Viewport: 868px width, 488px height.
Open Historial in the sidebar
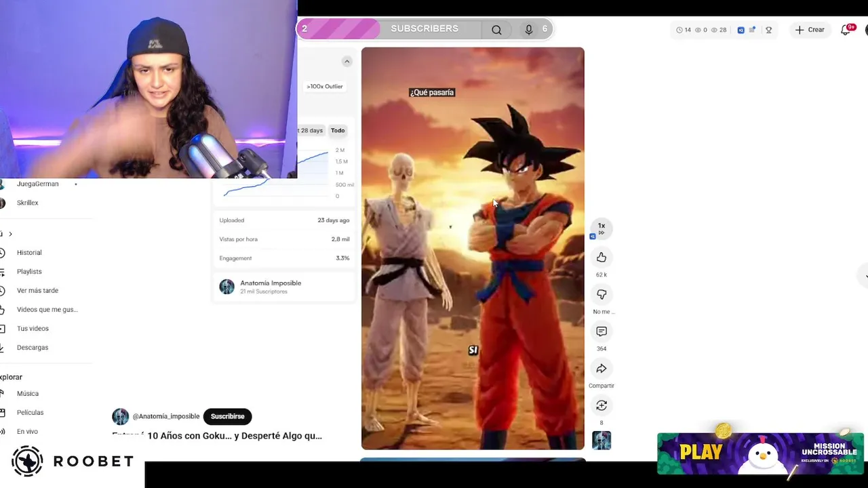(x=29, y=252)
